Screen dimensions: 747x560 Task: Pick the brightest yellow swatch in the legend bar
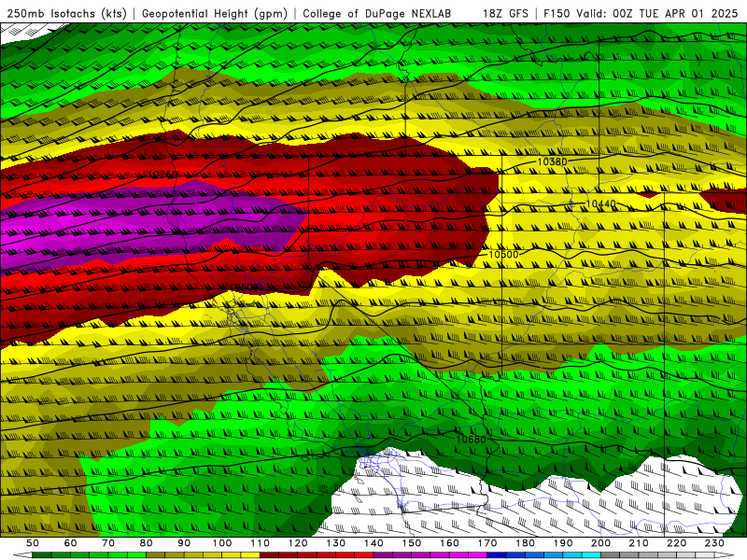tap(250, 555)
